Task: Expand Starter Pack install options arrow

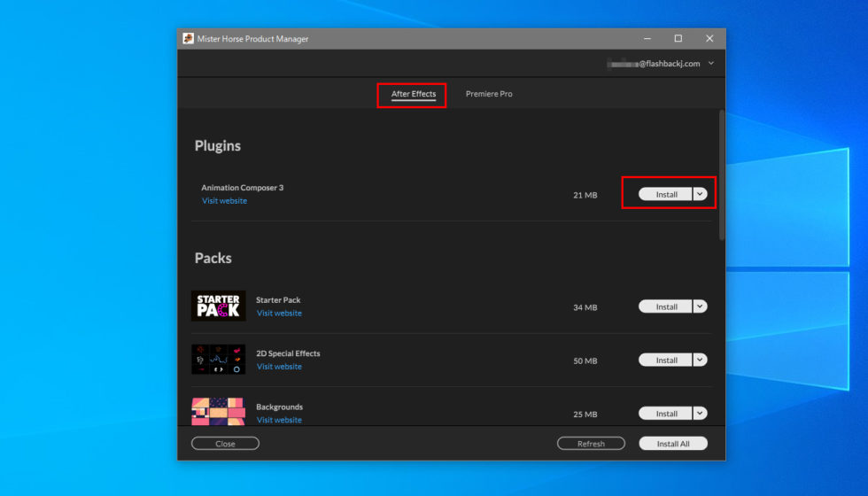Action: 700,306
